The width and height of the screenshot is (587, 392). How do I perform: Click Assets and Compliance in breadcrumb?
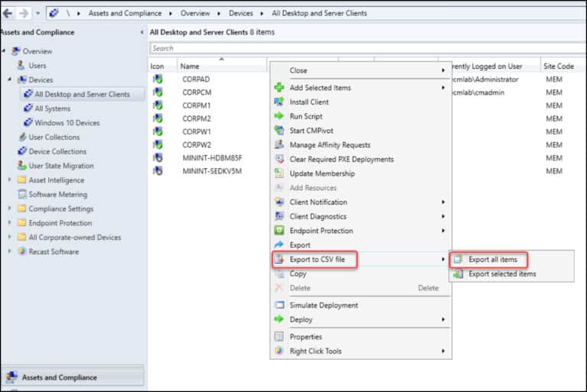(x=125, y=14)
